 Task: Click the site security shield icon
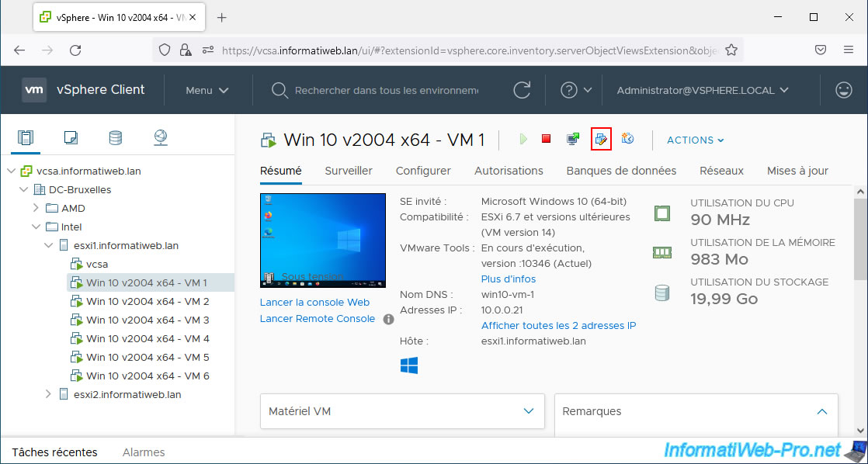pyautogui.click(x=165, y=50)
